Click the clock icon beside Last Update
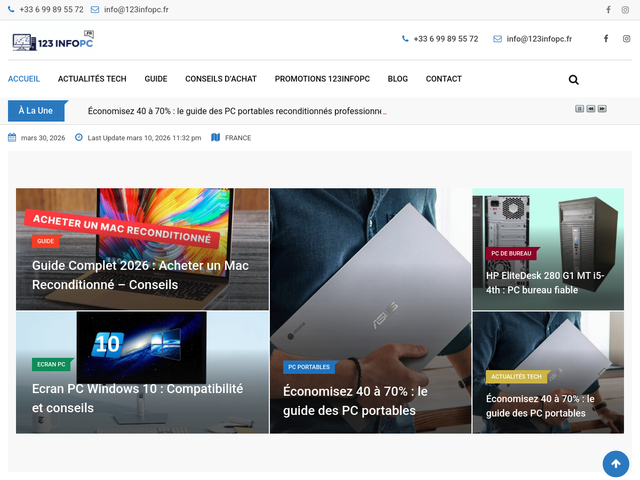The image size is (640, 480). coord(79,138)
